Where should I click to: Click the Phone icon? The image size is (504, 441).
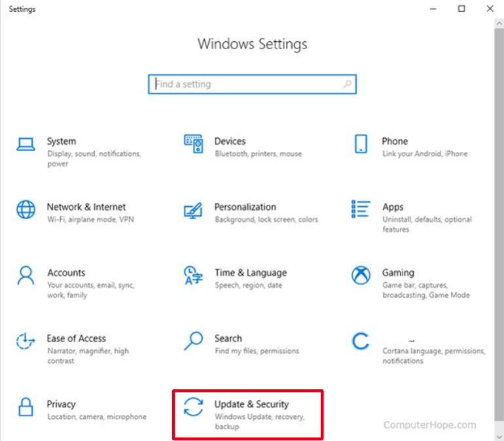(361, 143)
